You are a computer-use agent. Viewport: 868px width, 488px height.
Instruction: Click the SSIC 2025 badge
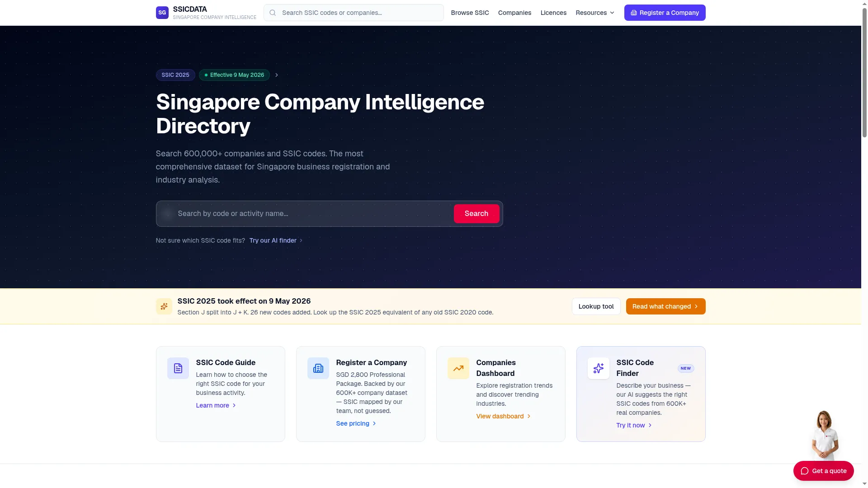tap(175, 75)
